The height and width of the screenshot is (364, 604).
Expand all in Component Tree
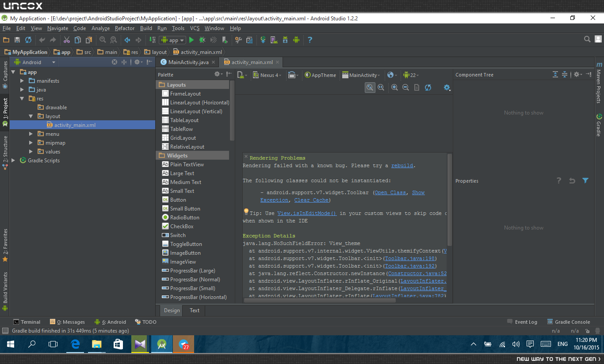pos(555,75)
